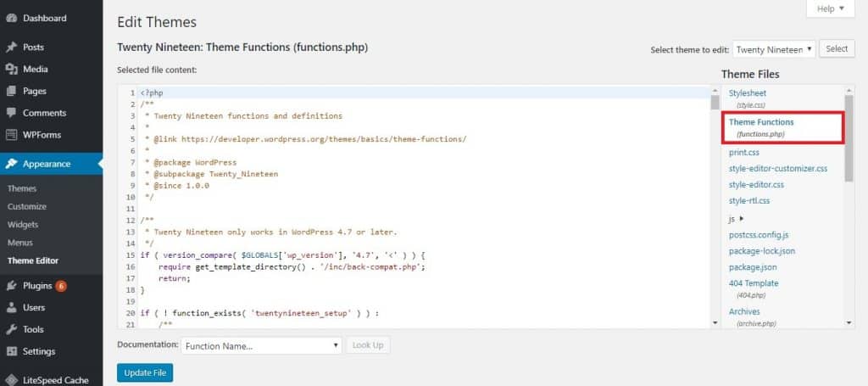The width and height of the screenshot is (868, 386).
Task: Open package-lock.json file
Action: [x=762, y=251]
